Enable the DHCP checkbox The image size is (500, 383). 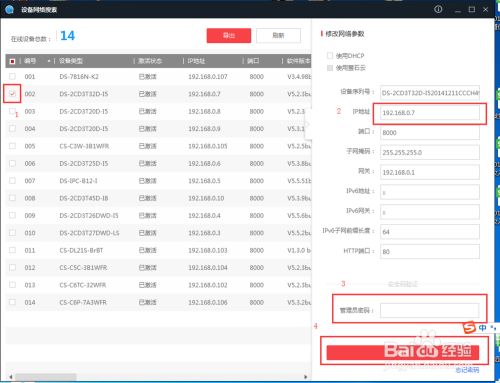(x=330, y=55)
